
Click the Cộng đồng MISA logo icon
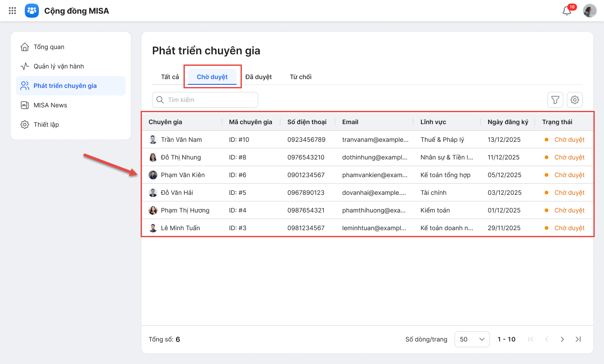coord(32,11)
